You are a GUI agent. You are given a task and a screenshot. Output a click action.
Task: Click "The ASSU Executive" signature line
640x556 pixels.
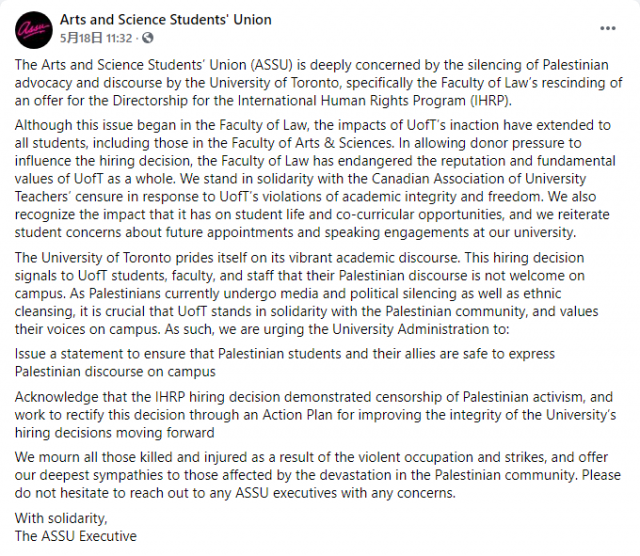[x=76, y=536]
